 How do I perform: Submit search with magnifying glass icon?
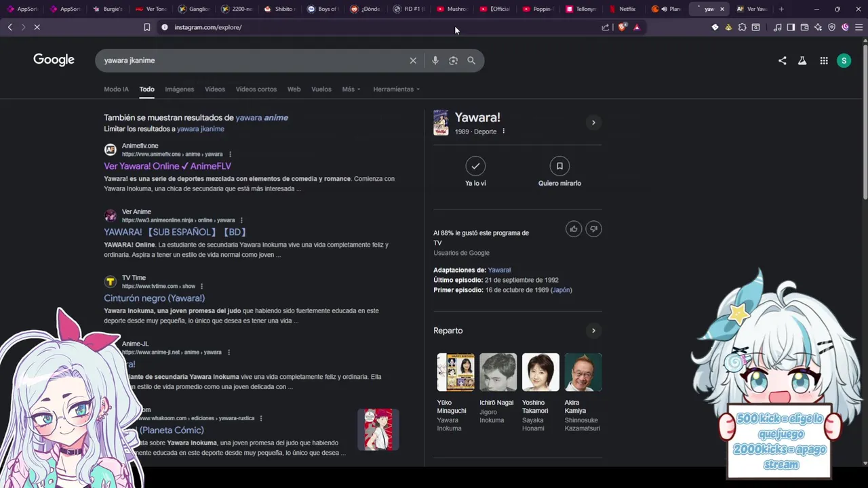click(x=471, y=60)
